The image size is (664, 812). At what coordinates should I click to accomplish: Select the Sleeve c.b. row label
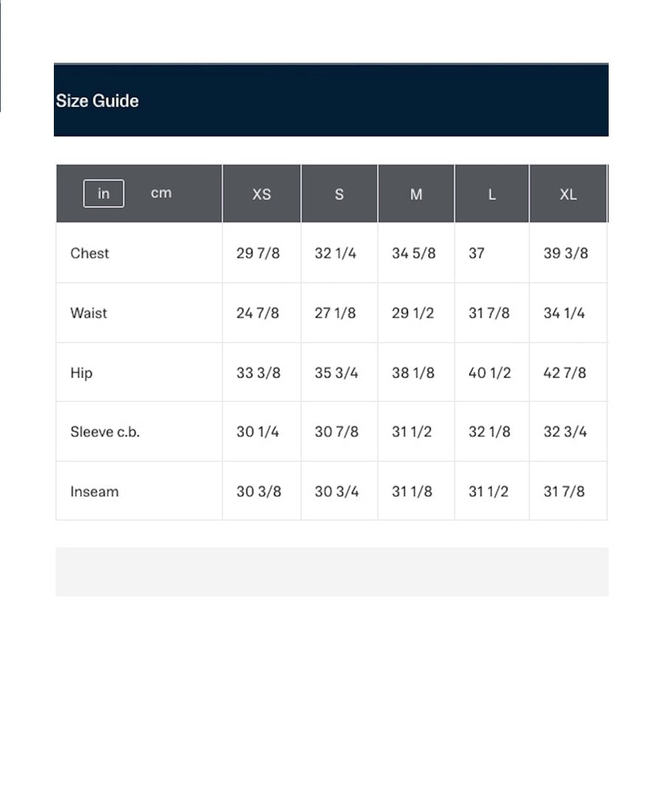coord(105,432)
